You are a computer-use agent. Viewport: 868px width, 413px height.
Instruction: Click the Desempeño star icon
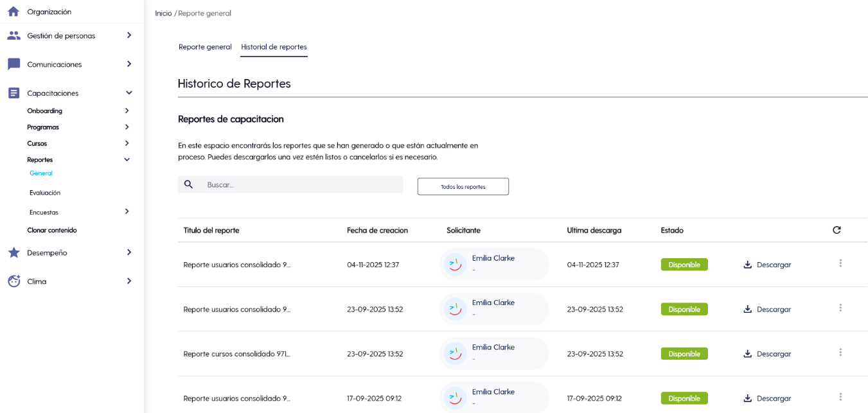click(13, 252)
